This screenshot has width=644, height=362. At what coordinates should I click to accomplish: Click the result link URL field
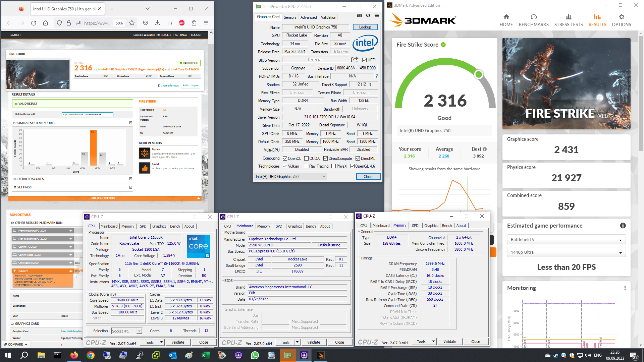tap(87, 115)
